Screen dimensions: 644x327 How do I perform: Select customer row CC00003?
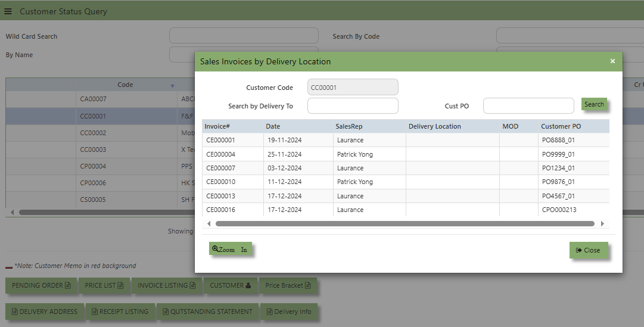100,150
